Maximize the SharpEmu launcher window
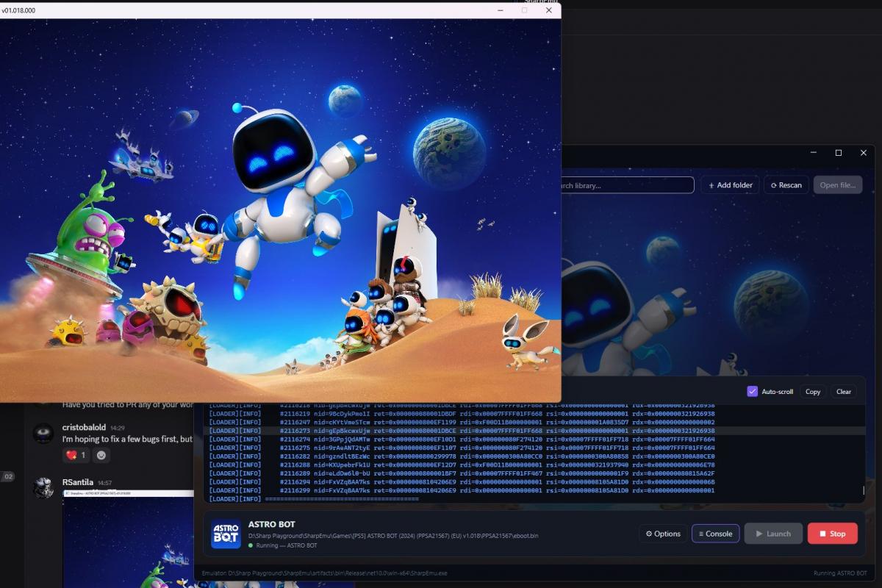Viewport: 882px width, 588px height. coord(839,153)
